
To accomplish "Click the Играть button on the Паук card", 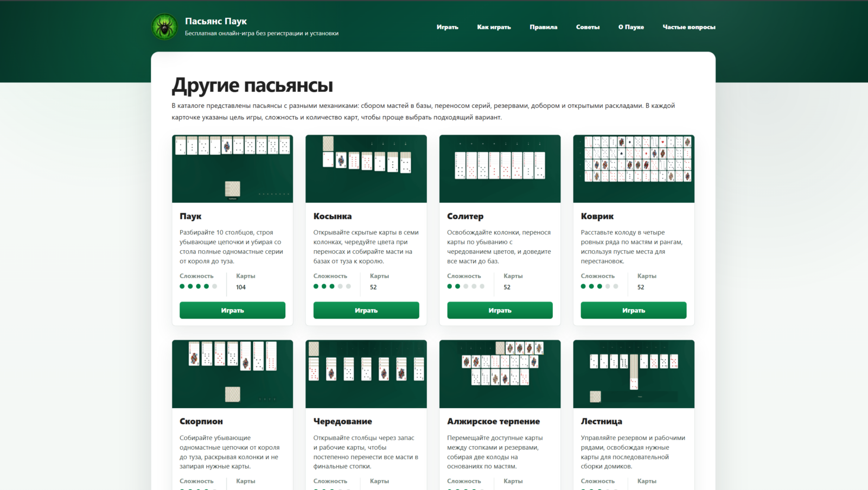I will point(232,310).
